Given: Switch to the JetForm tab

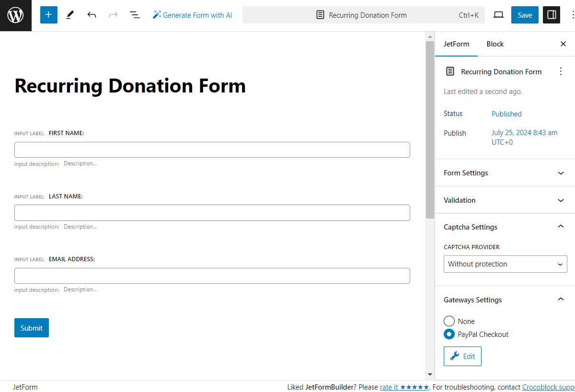Looking at the screenshot, I should click(456, 44).
